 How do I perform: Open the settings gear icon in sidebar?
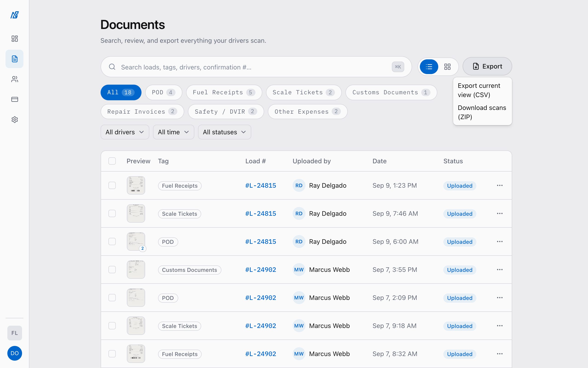point(14,120)
